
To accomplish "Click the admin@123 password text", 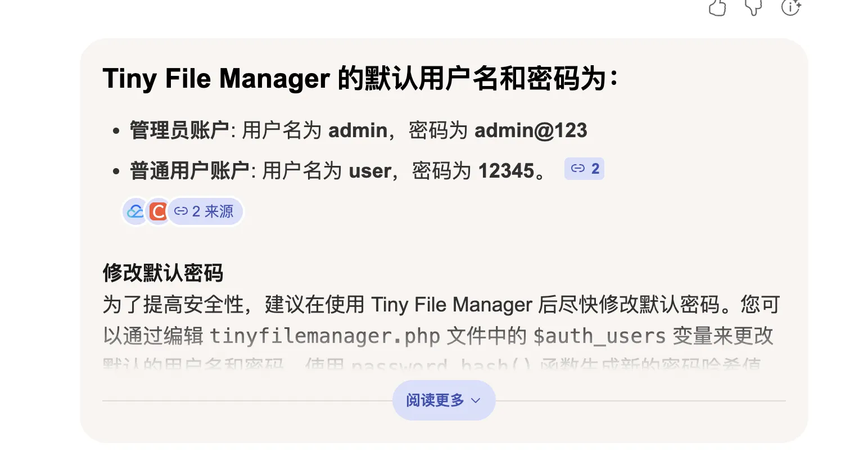I will tap(531, 130).
